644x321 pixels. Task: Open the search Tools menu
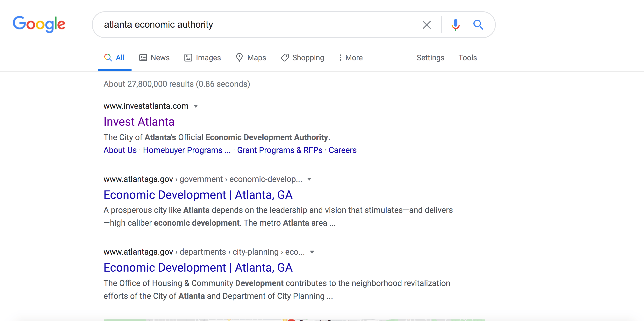[467, 58]
